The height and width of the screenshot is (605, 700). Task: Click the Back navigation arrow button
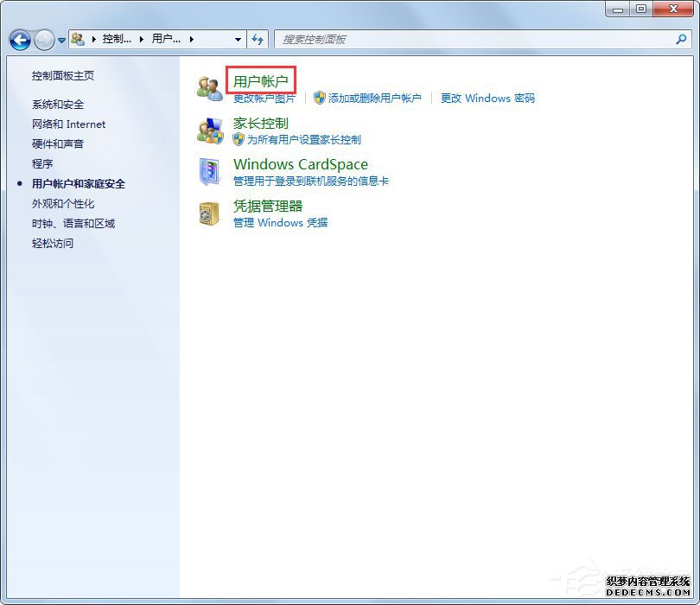click(20, 40)
